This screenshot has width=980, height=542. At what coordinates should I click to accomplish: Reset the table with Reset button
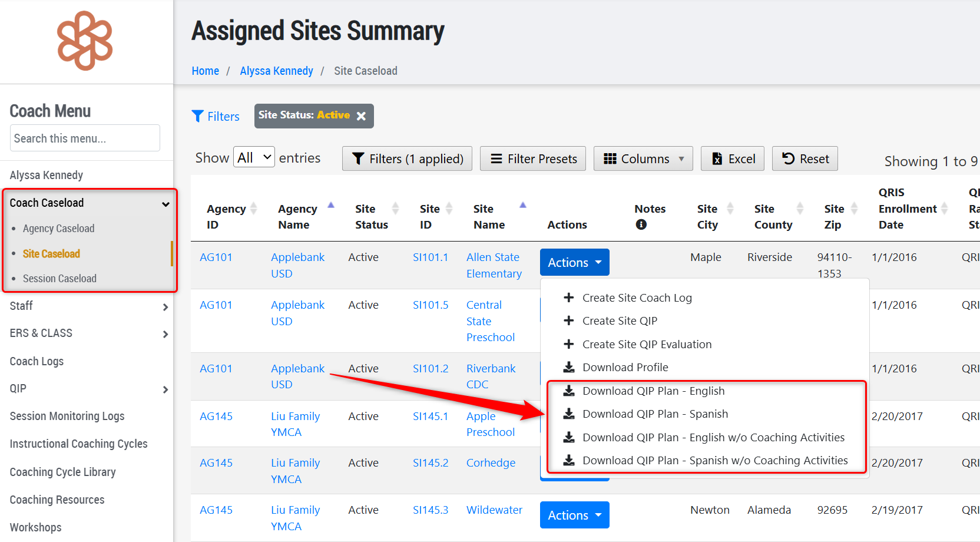(x=805, y=158)
